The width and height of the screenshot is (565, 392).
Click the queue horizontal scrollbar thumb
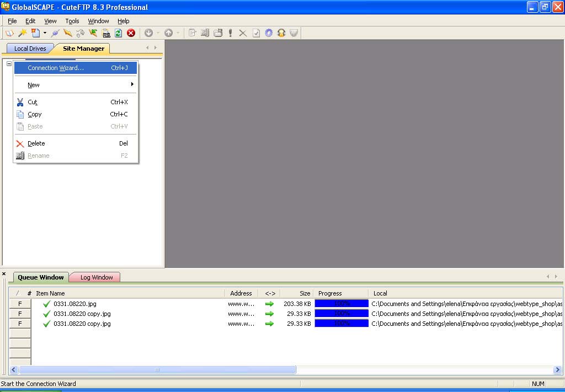157,370
